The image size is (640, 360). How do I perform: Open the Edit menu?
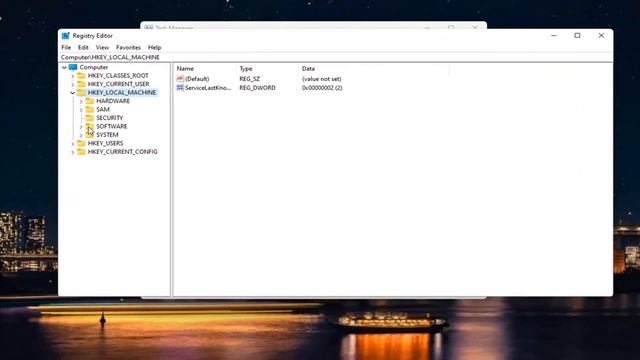pyautogui.click(x=83, y=48)
